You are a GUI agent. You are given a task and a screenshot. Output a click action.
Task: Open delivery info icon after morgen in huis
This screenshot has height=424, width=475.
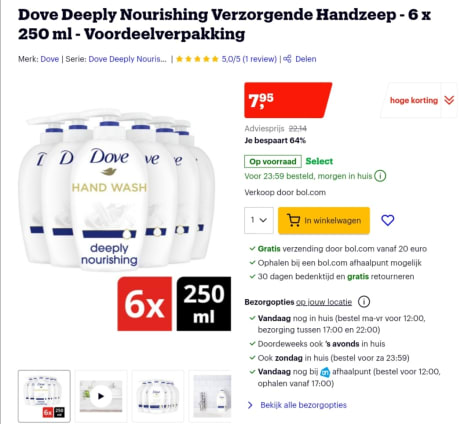[380, 176]
